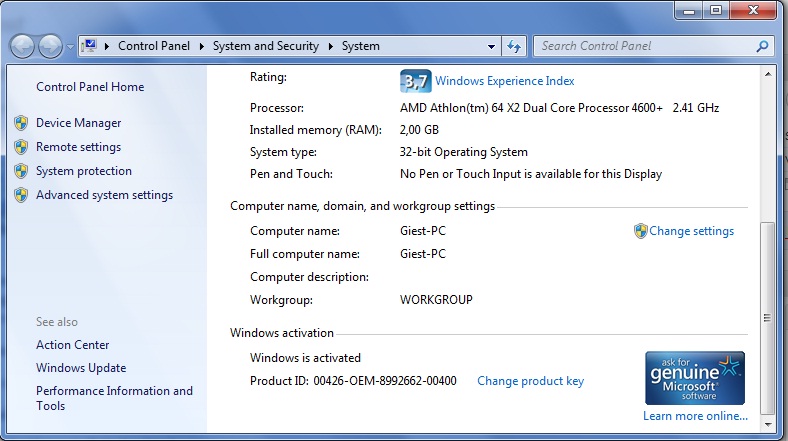The width and height of the screenshot is (788, 441).
Task: Open Learn more online link
Action: [696, 416]
